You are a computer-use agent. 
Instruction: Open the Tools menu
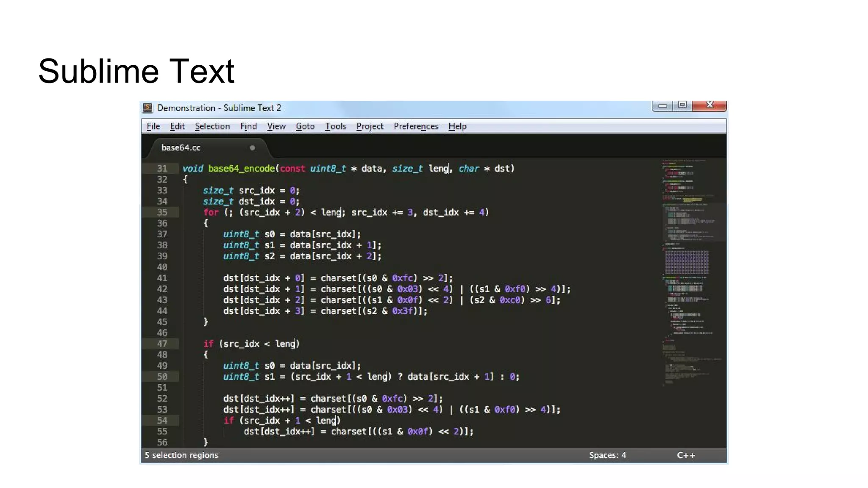point(336,126)
